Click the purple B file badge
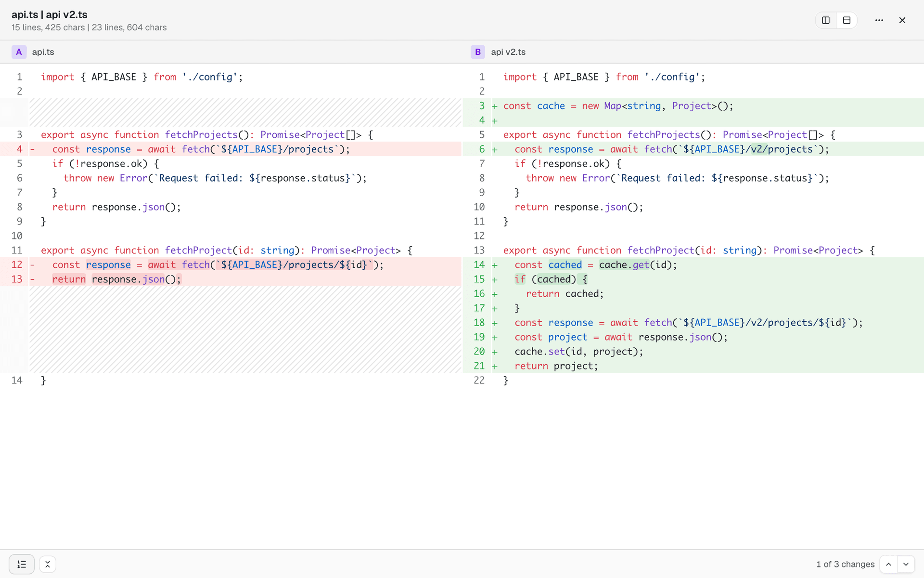 [x=478, y=52]
